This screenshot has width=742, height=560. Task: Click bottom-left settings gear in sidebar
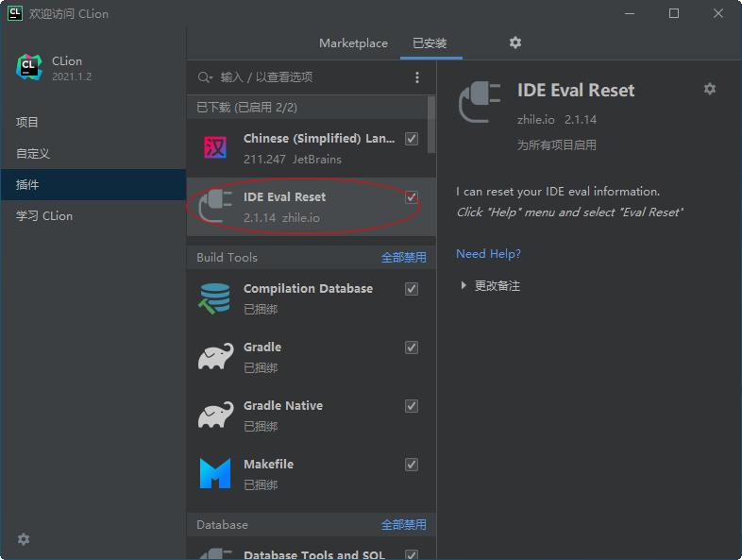point(24,539)
